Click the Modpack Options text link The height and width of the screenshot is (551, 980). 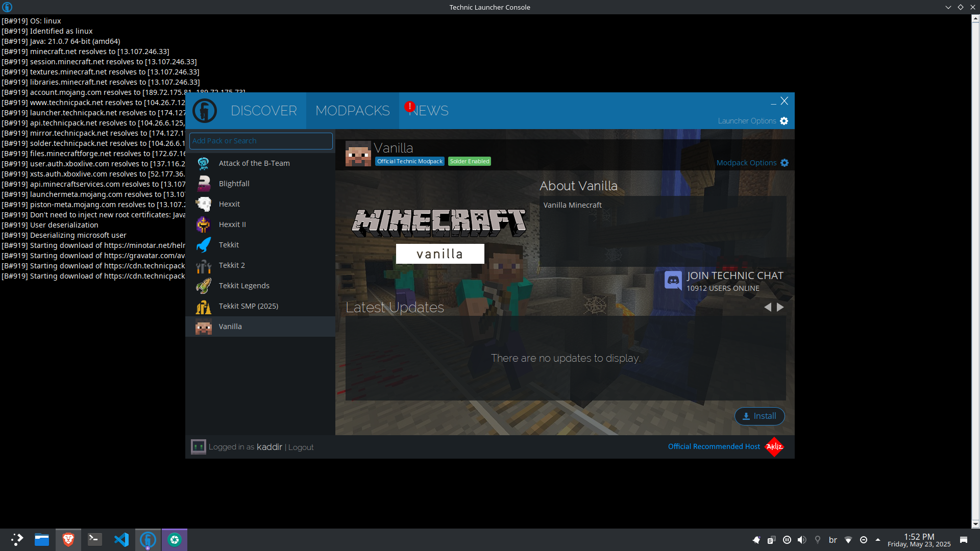pyautogui.click(x=747, y=163)
